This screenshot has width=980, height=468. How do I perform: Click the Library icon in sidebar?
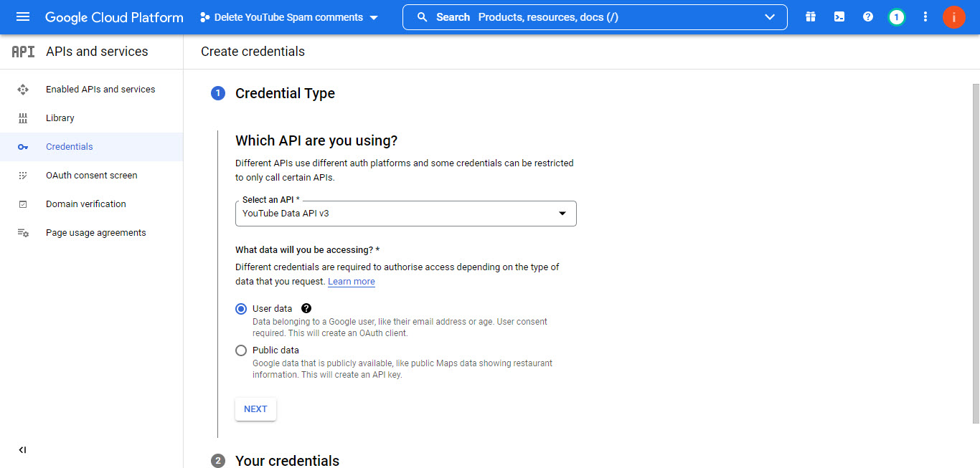tap(23, 118)
